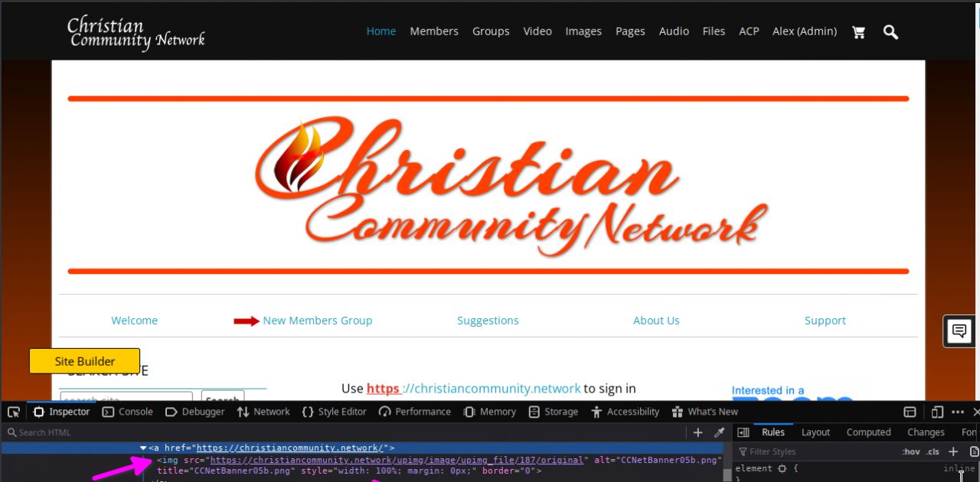Open the Performance tab

(x=415, y=412)
